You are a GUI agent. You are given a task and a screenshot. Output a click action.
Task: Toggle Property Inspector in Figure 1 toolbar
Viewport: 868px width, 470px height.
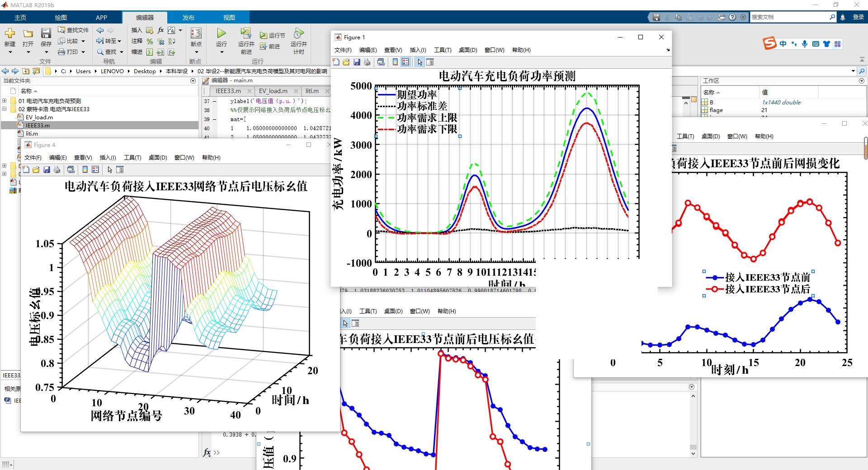coord(430,62)
